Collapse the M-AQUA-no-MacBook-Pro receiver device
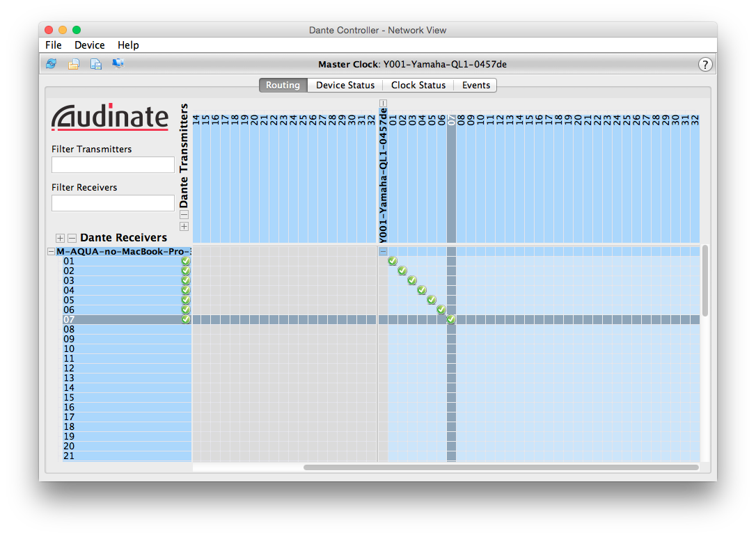 coord(51,251)
